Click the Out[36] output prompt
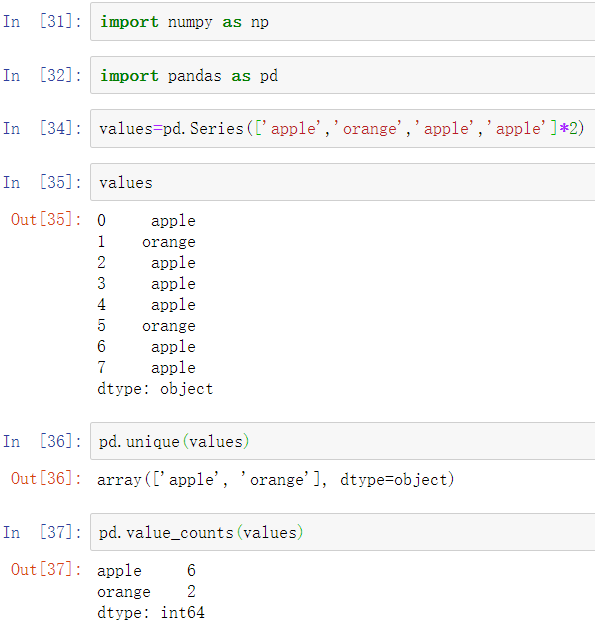The width and height of the screenshot is (595, 630). click(46, 479)
